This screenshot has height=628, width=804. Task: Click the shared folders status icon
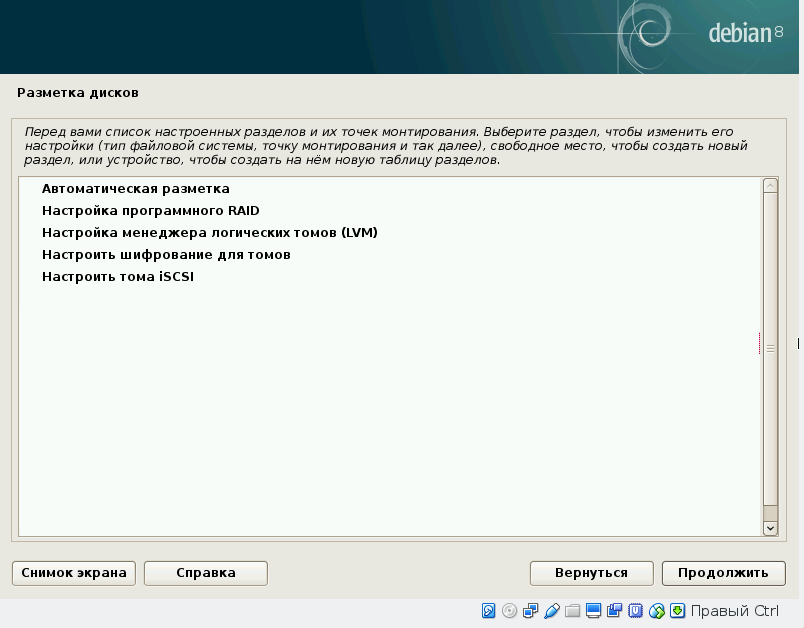(573, 611)
